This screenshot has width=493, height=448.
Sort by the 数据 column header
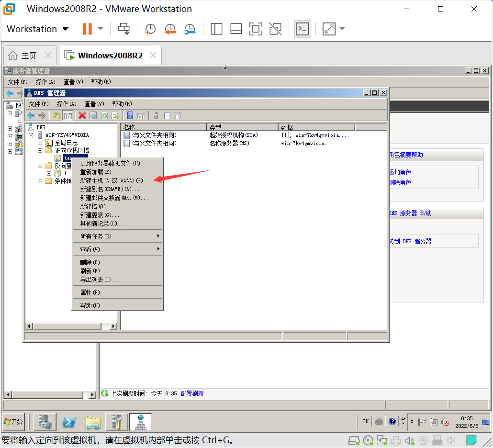pos(316,127)
